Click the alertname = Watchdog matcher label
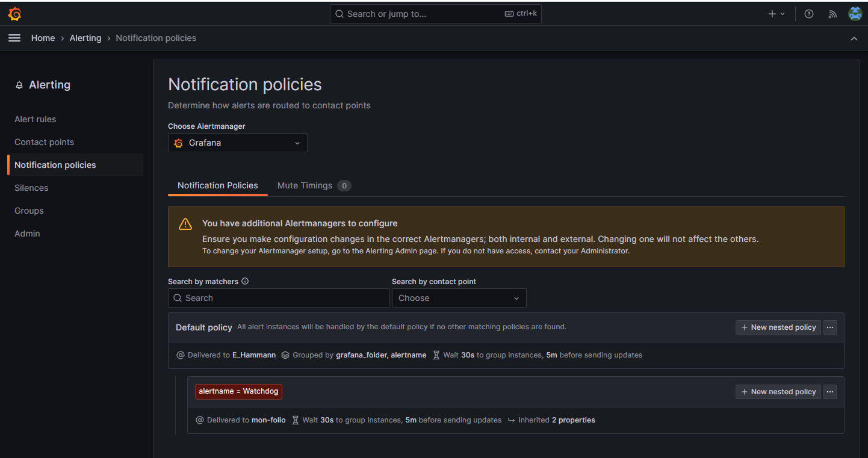868x458 pixels. [238, 391]
